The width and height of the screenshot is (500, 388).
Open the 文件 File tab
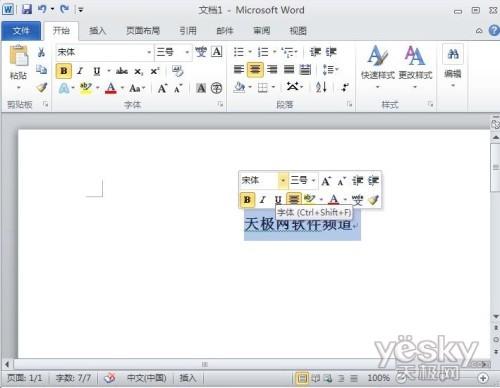pyautogui.click(x=21, y=31)
